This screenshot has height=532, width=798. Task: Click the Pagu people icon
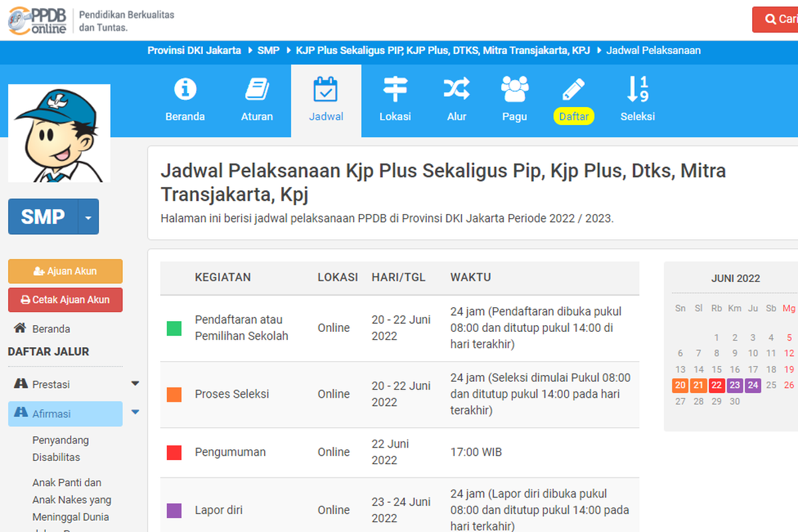[x=514, y=89]
